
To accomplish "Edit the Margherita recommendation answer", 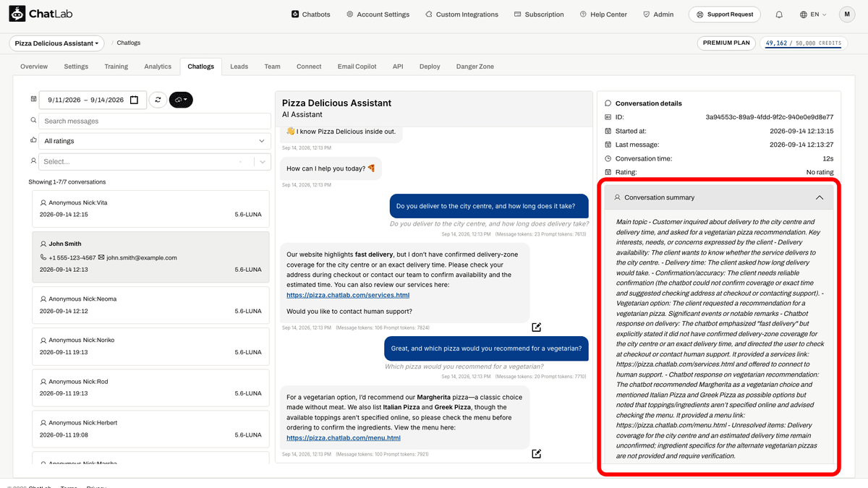I will [x=537, y=454].
